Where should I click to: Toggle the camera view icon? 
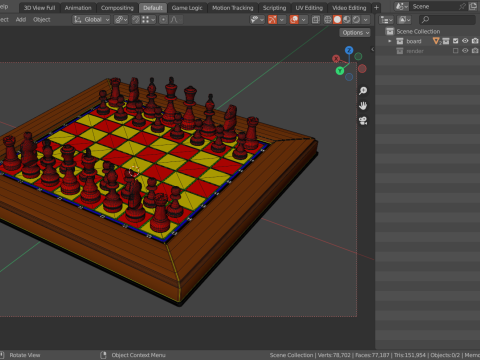(363, 121)
